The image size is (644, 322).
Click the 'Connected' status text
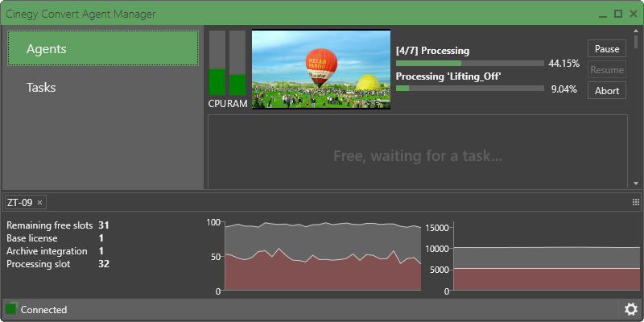pos(44,310)
